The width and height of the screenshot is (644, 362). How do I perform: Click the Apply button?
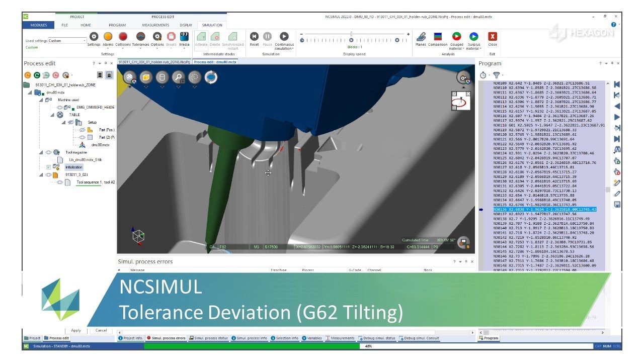point(76,330)
